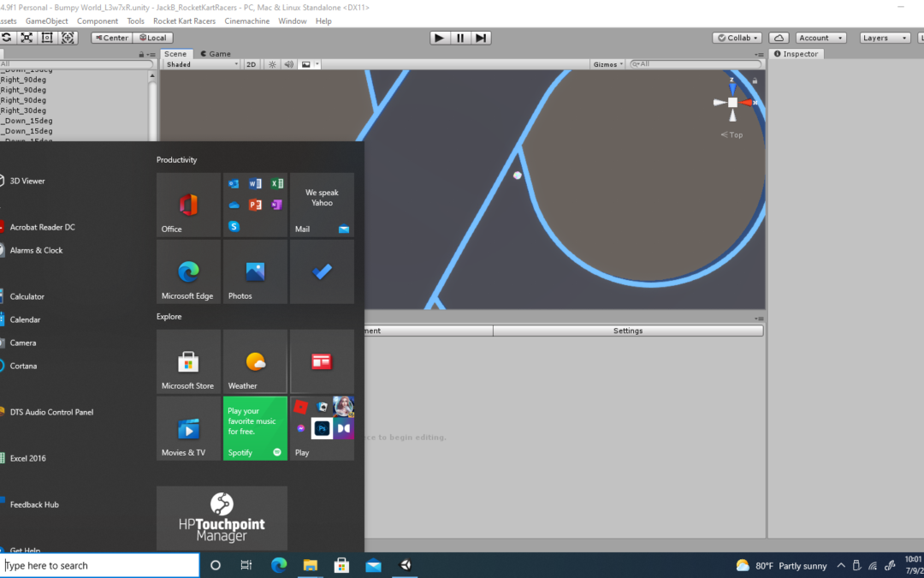
Task: Open Office tile in Start menu
Action: tap(188, 205)
